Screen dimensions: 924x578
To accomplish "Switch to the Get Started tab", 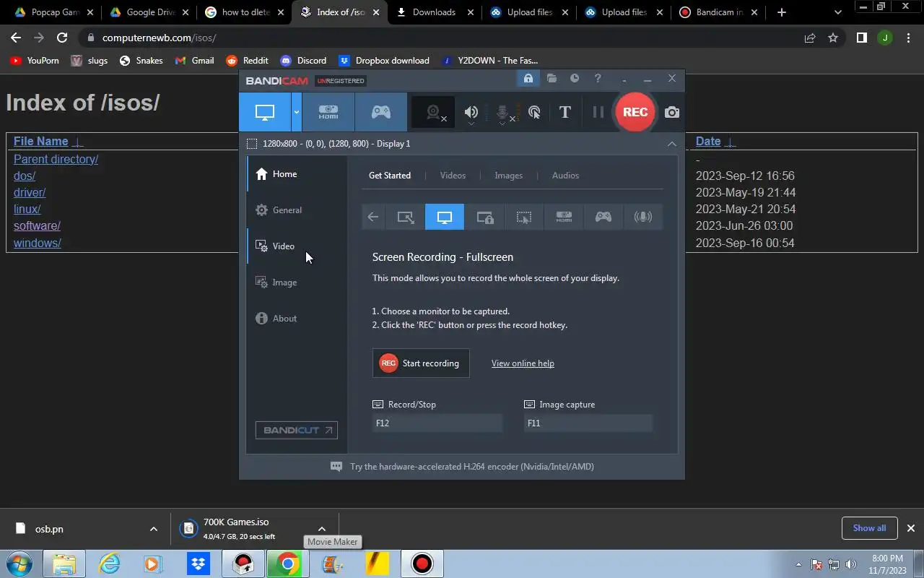I will 390,176.
